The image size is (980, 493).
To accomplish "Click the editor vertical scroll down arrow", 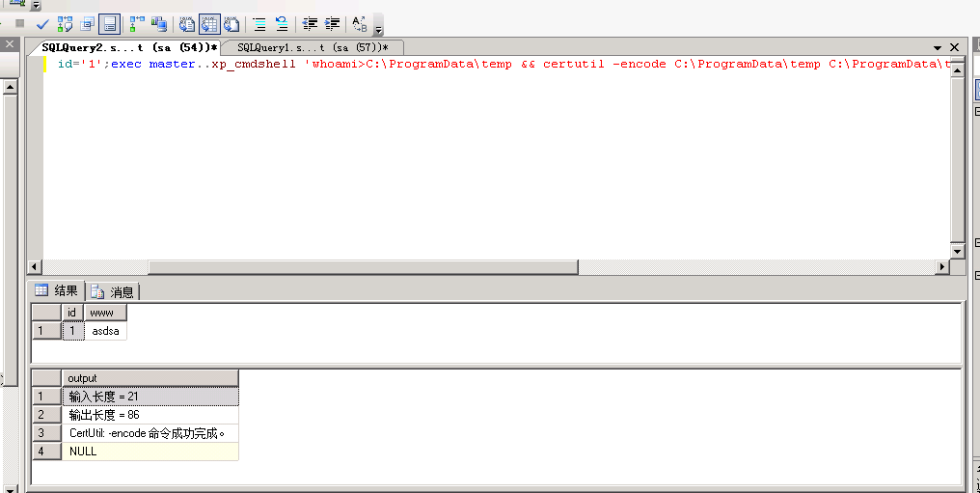I will click(x=957, y=252).
